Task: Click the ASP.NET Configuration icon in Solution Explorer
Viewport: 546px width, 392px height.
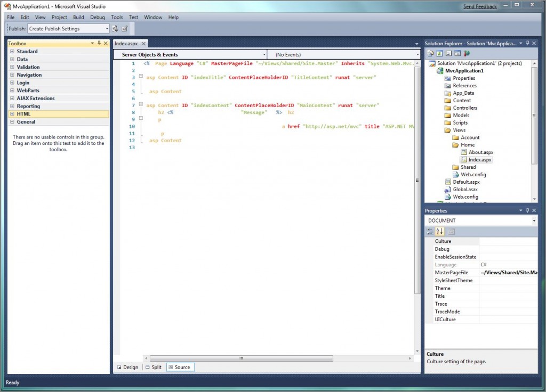Action: tap(467, 53)
